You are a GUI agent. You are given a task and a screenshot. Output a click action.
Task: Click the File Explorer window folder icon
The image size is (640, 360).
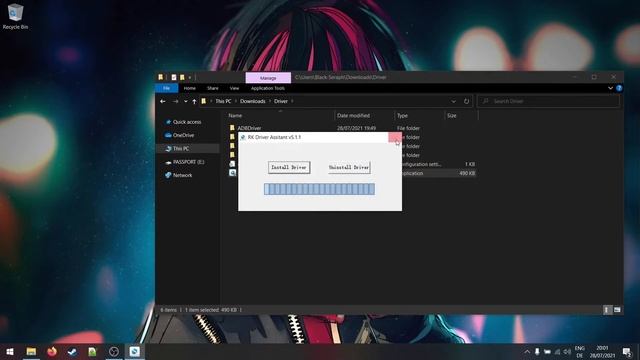[x=161, y=77]
